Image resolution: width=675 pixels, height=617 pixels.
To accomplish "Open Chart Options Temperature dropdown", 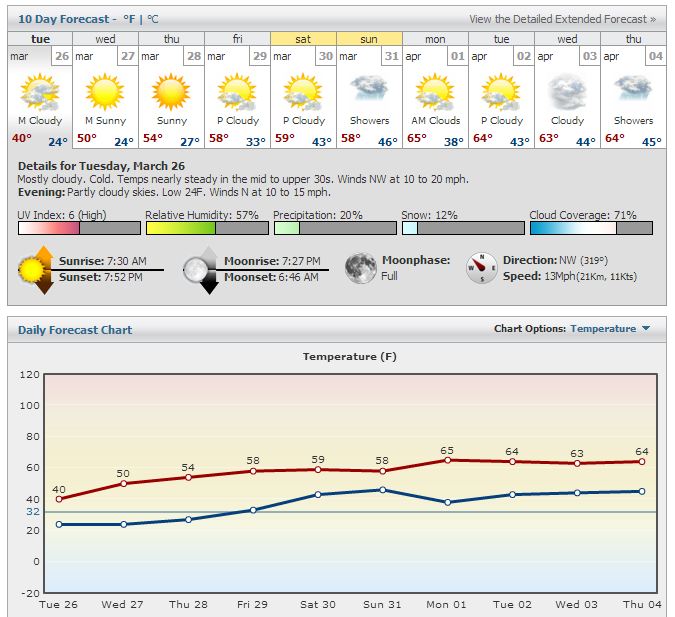I will pos(609,329).
